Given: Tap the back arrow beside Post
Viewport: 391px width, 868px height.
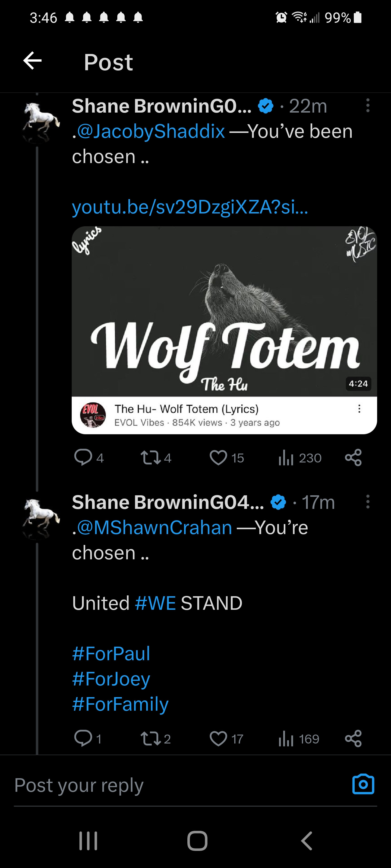Looking at the screenshot, I should point(32,61).
